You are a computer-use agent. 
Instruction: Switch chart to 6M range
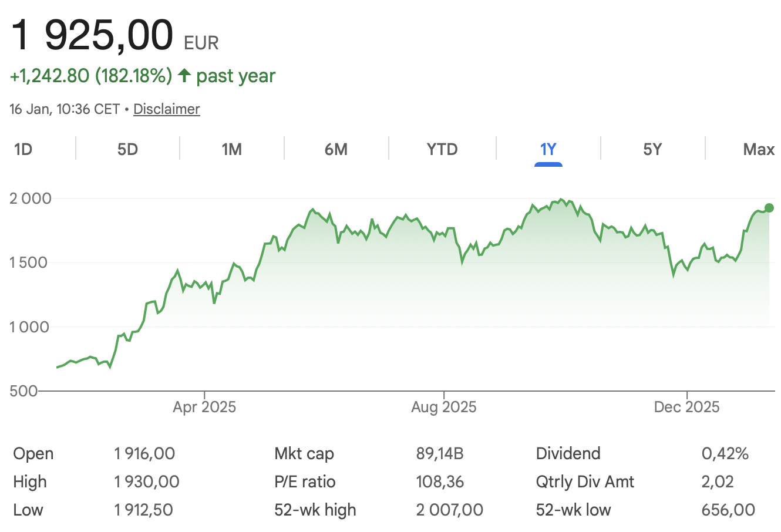click(x=336, y=149)
